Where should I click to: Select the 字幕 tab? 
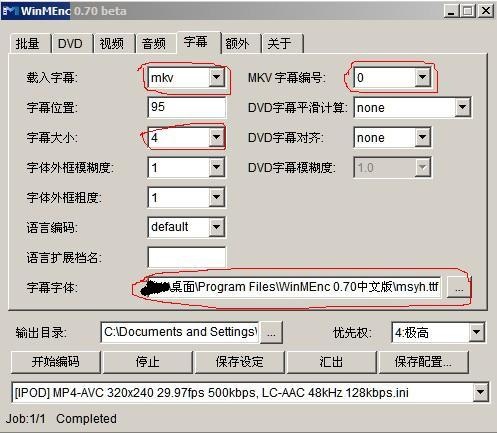[x=199, y=42]
